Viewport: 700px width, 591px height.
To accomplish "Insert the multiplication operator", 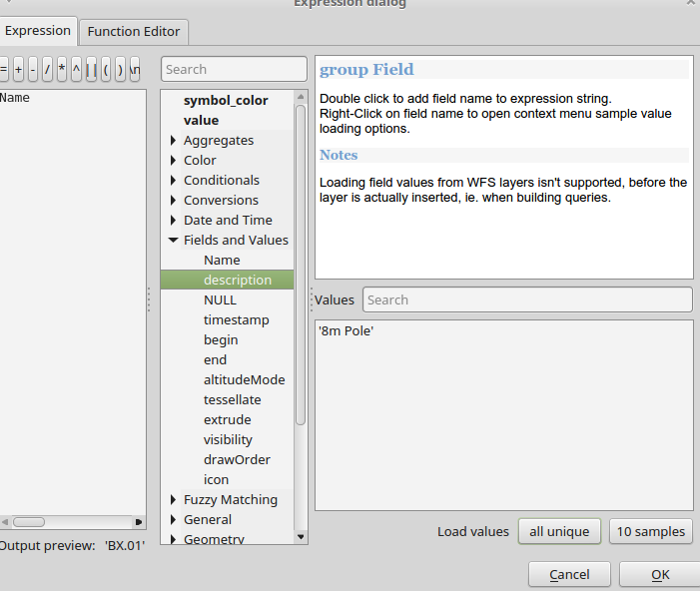I will tap(62, 69).
